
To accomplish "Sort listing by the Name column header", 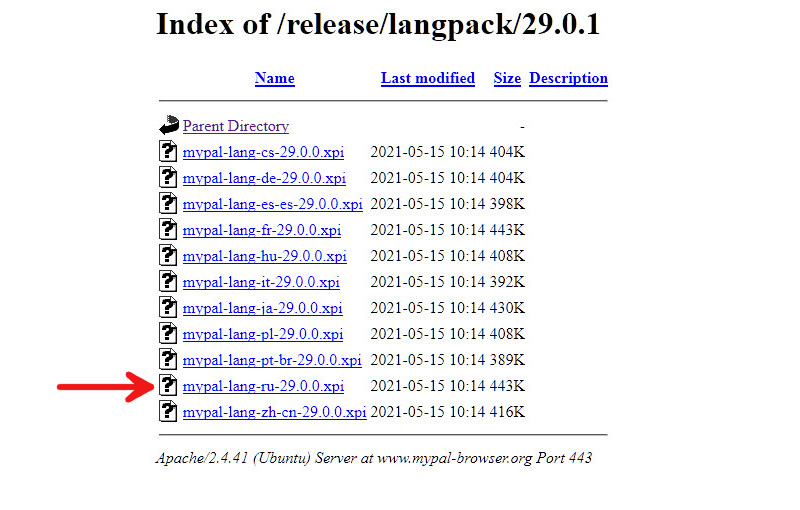I will coord(274,78).
